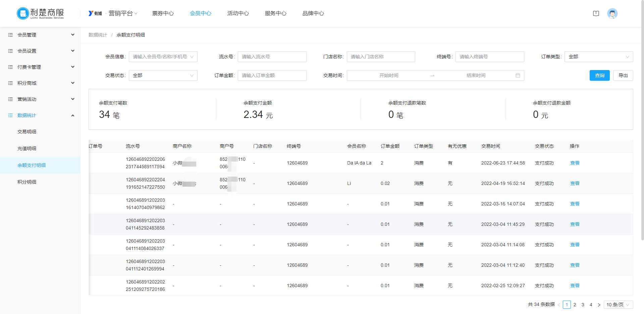Open the 10 条/页 page size dropdown
Image resolution: width=644 pixels, height=314 pixels.
pos(618,305)
